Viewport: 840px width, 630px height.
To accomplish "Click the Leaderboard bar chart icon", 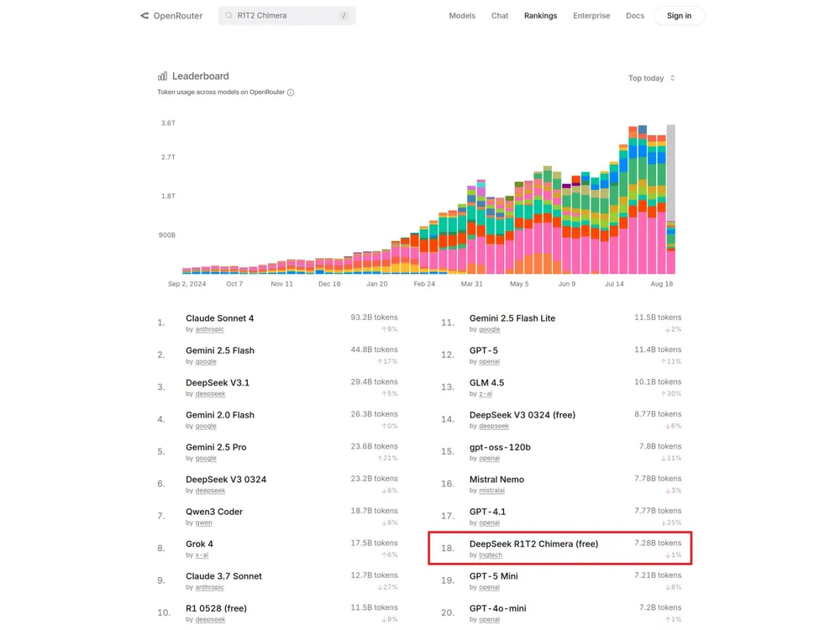I will tap(162, 76).
